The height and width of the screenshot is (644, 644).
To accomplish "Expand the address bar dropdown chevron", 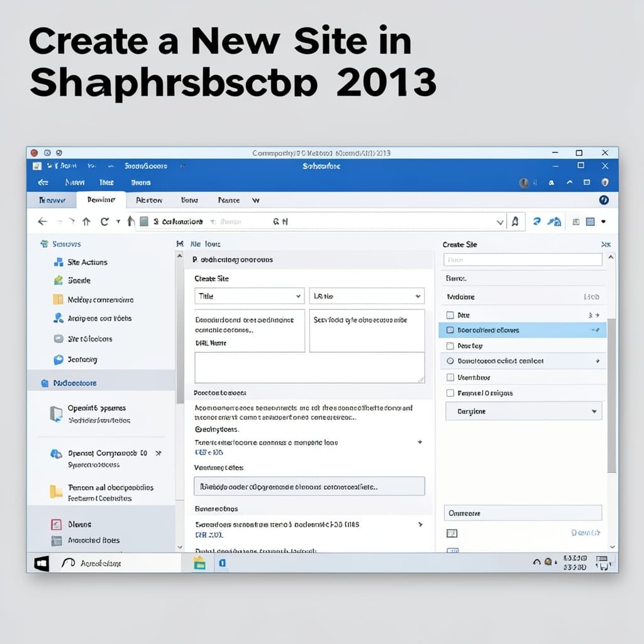I will tap(500, 222).
